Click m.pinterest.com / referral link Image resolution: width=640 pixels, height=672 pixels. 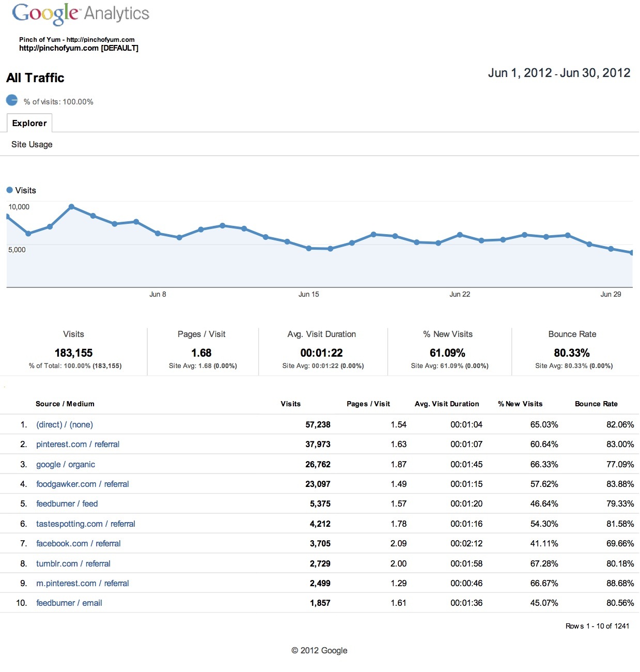coord(83,583)
